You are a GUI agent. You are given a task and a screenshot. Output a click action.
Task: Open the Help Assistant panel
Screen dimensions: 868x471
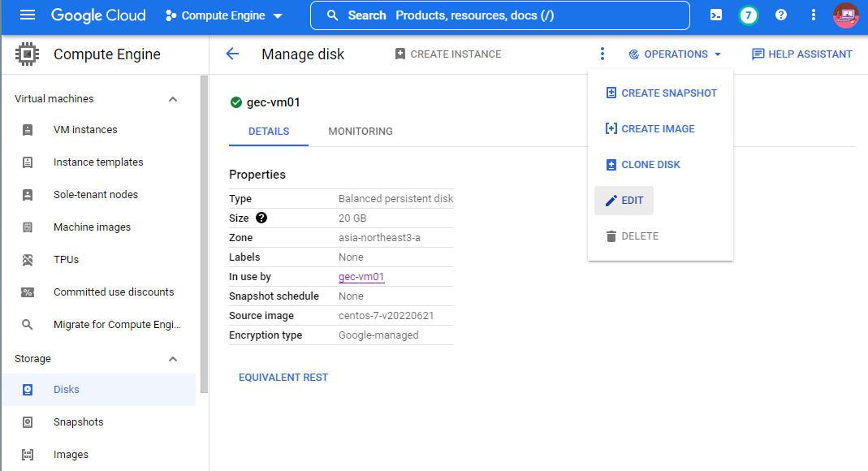801,54
